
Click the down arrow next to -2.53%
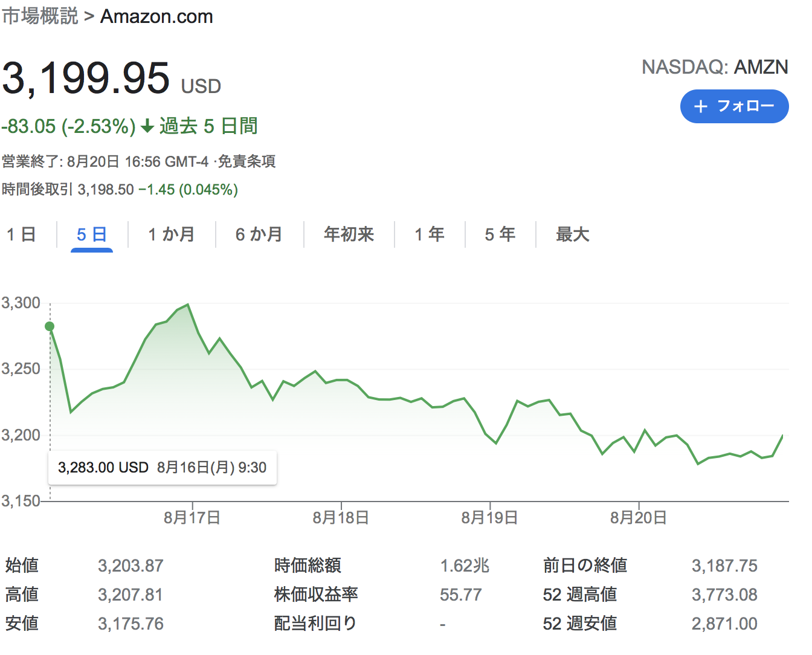[x=147, y=126]
